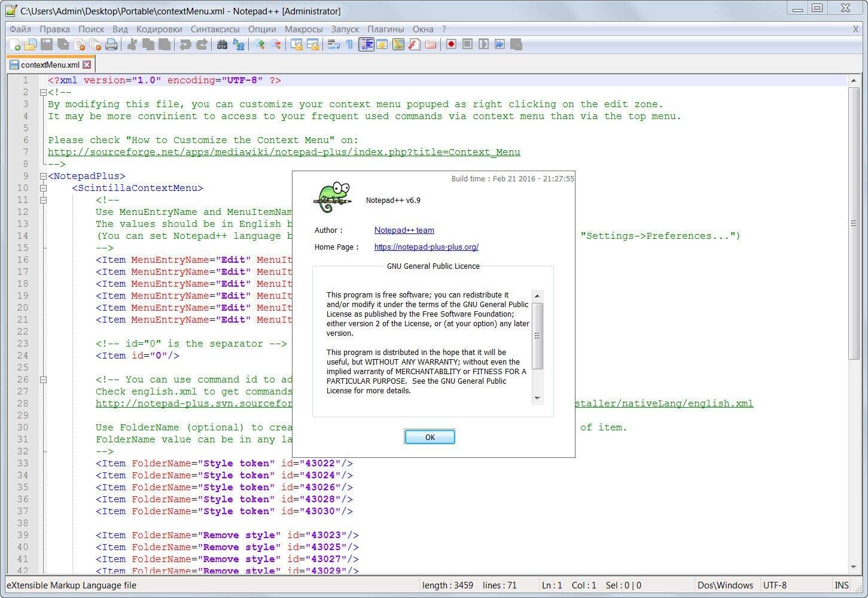
Task: Click the Save toolbar icon
Action: click(47, 44)
